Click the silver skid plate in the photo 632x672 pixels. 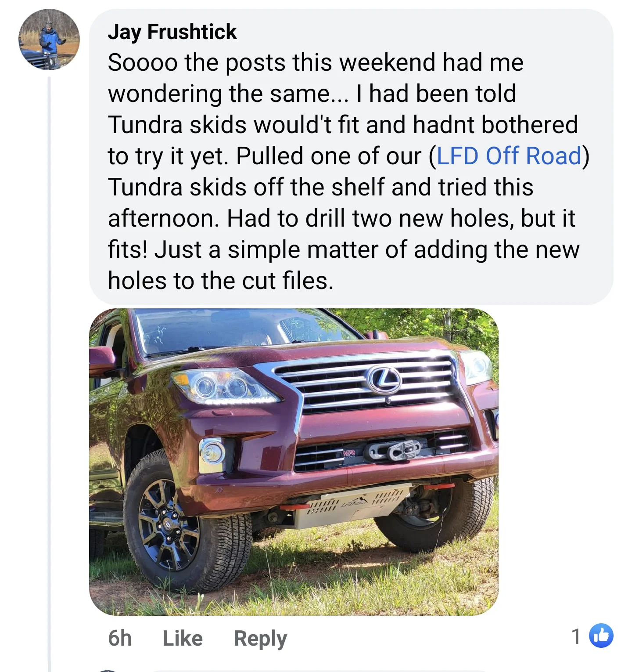click(351, 506)
